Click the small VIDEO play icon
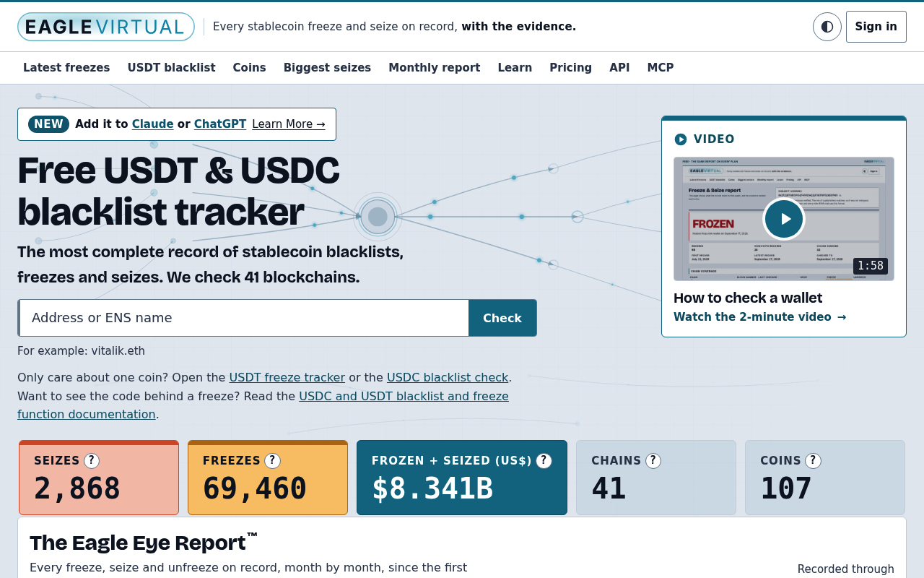 click(x=681, y=139)
